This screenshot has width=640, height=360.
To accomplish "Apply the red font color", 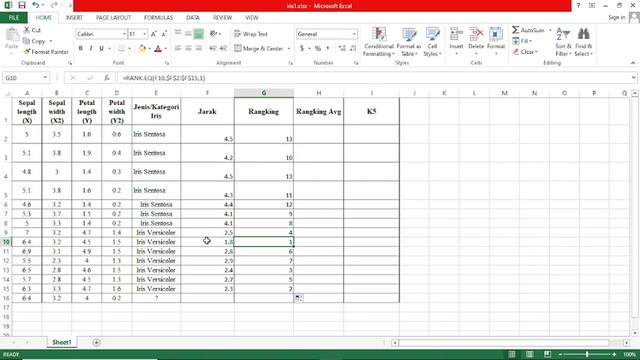I will [158, 49].
